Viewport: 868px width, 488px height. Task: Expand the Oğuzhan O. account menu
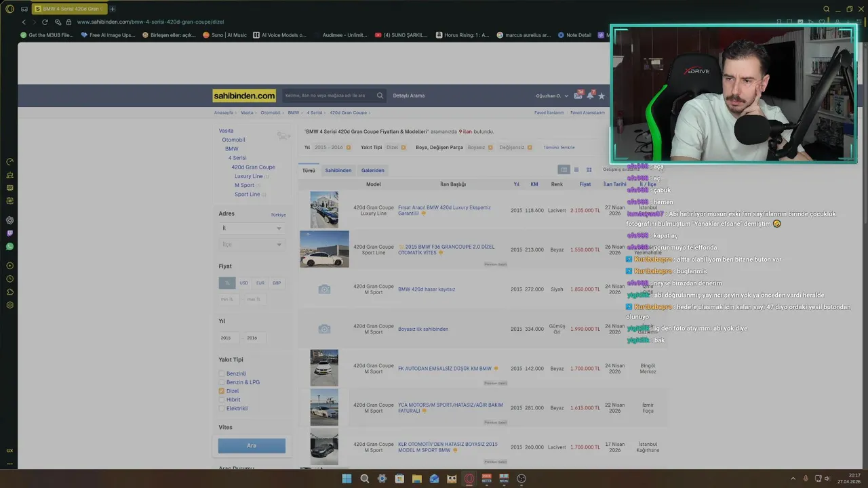point(552,96)
